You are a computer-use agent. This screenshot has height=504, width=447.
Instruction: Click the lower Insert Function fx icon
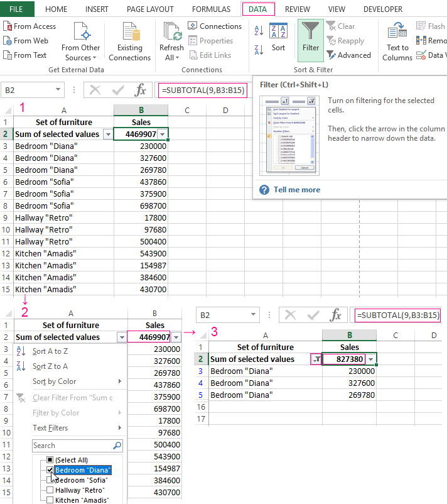pos(335,315)
